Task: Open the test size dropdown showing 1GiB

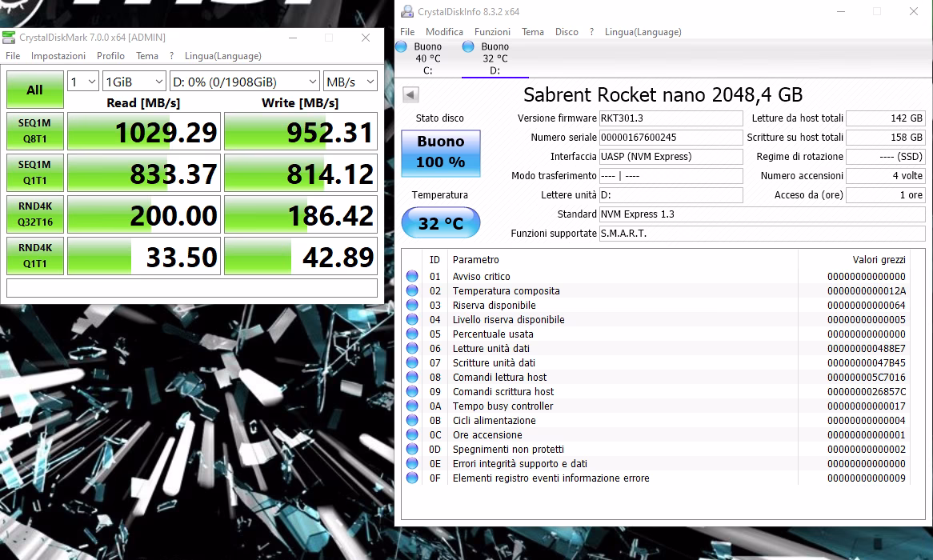Action: (134, 82)
